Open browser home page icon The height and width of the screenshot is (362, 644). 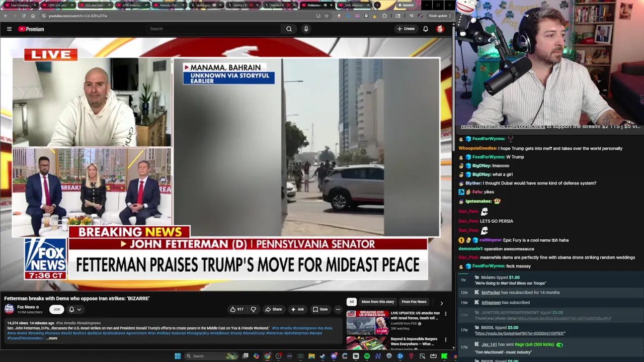tap(33, 16)
